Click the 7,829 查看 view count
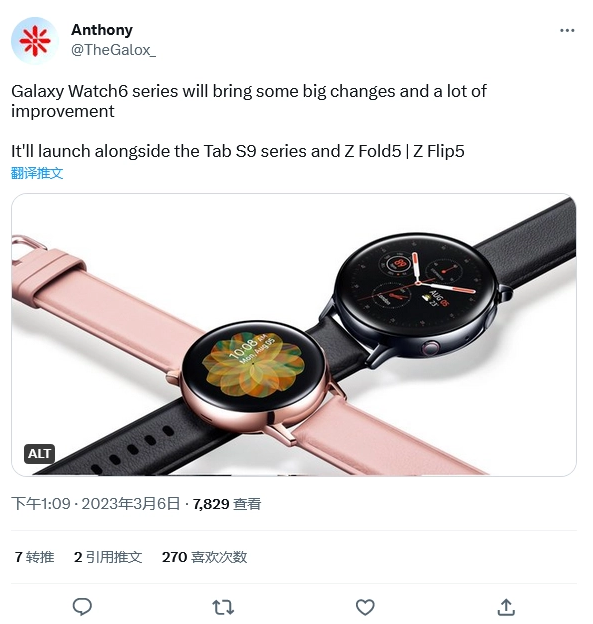 coord(227,504)
